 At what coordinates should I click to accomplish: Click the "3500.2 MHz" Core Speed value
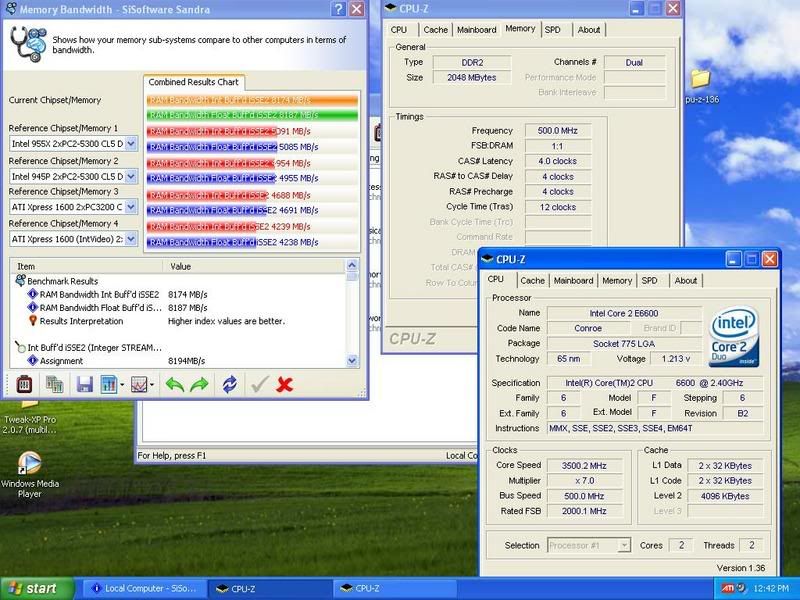click(585, 466)
